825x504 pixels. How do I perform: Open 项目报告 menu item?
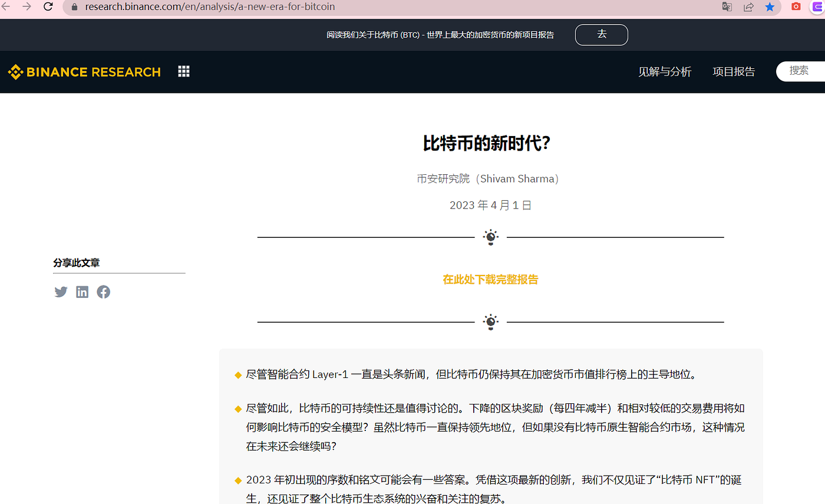click(x=734, y=72)
